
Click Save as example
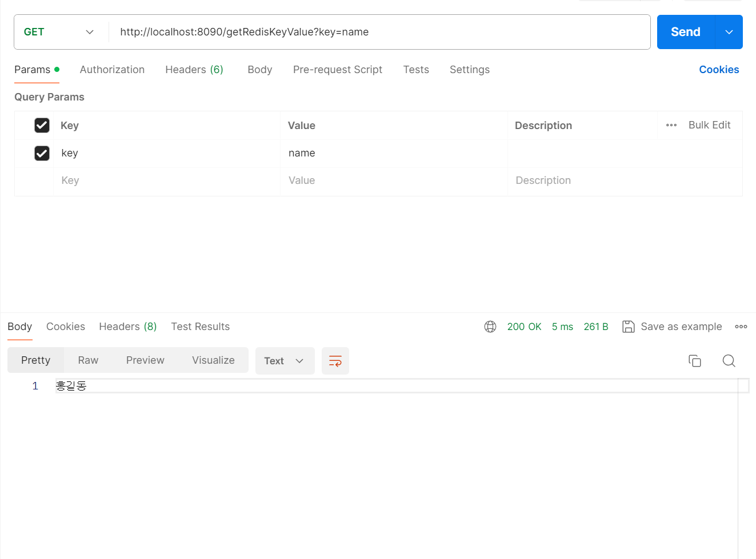[672, 327]
